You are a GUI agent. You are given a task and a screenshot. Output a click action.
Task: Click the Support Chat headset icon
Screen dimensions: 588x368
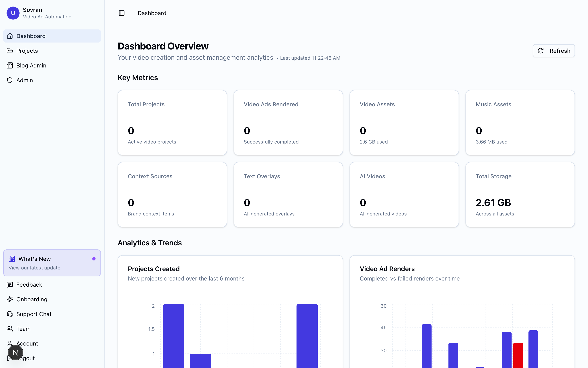coord(10,314)
